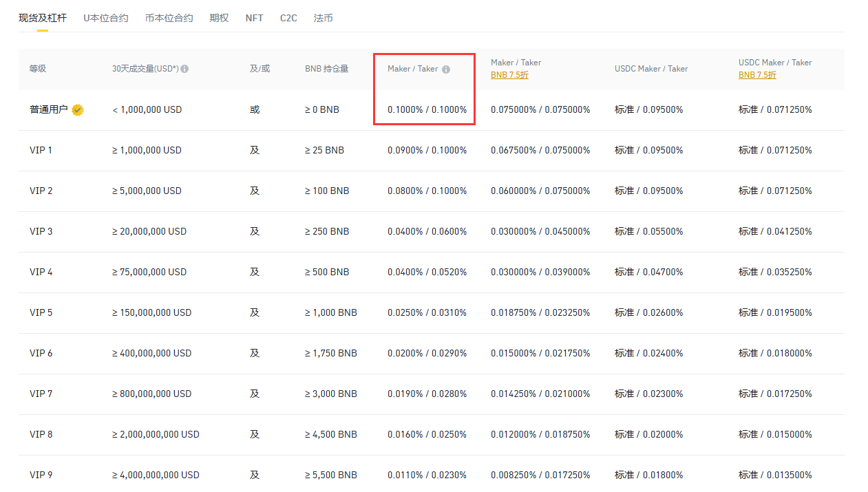Viewport: 868px width, 492px height.
Task: Select the VIP 8 row label
Action: [x=41, y=434]
